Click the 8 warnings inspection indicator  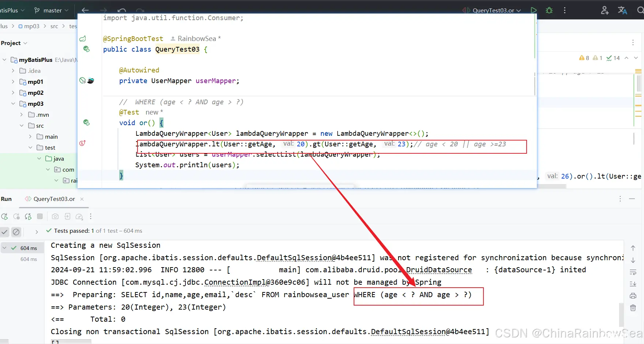584,58
